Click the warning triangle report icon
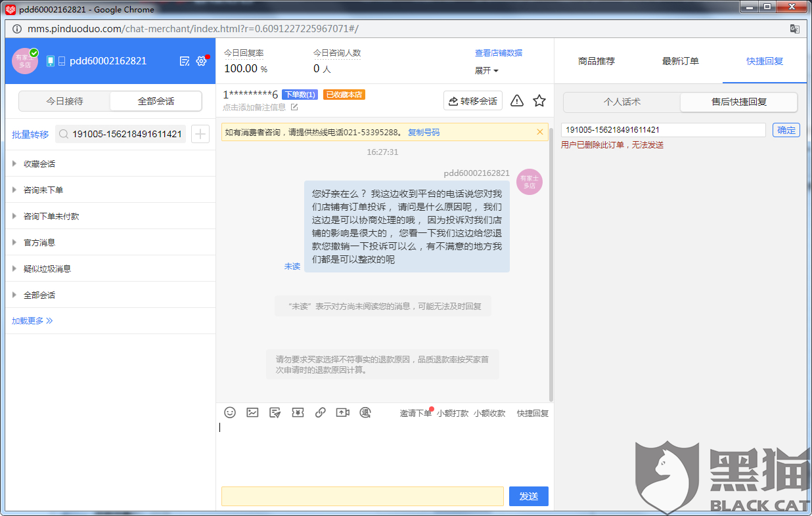The image size is (812, 516). (x=517, y=100)
